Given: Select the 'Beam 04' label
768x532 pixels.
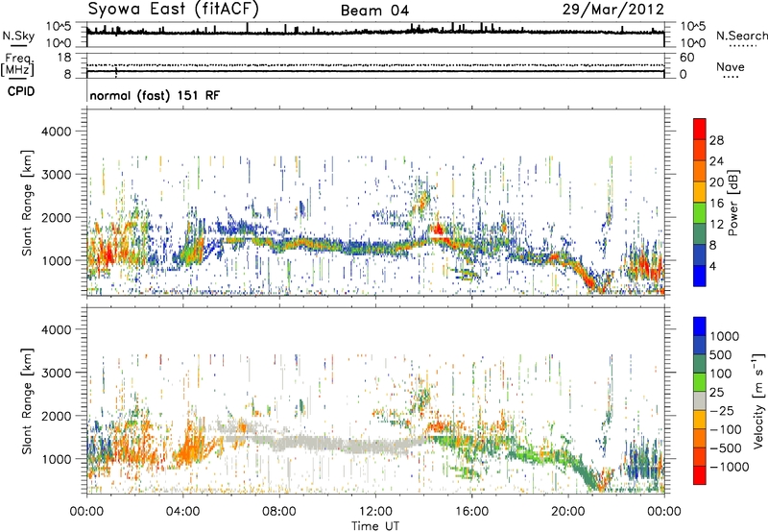Looking at the screenshot, I should (374, 11).
